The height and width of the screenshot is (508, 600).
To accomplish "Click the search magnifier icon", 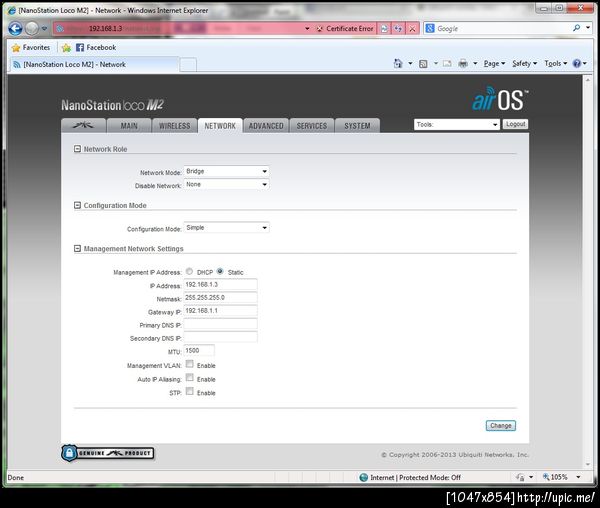I will click(x=576, y=28).
